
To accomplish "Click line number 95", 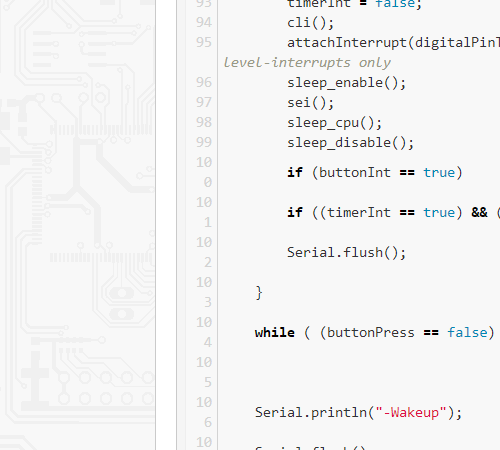I will [x=204, y=43].
